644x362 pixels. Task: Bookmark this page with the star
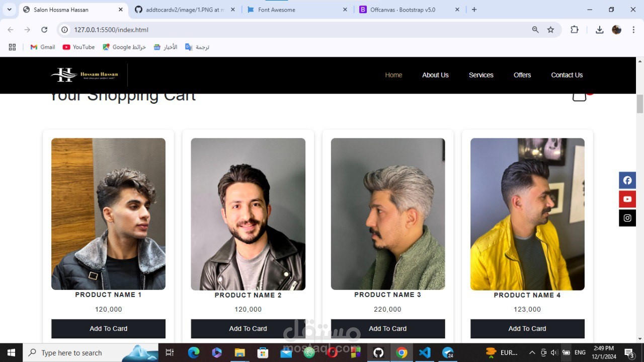pyautogui.click(x=550, y=30)
